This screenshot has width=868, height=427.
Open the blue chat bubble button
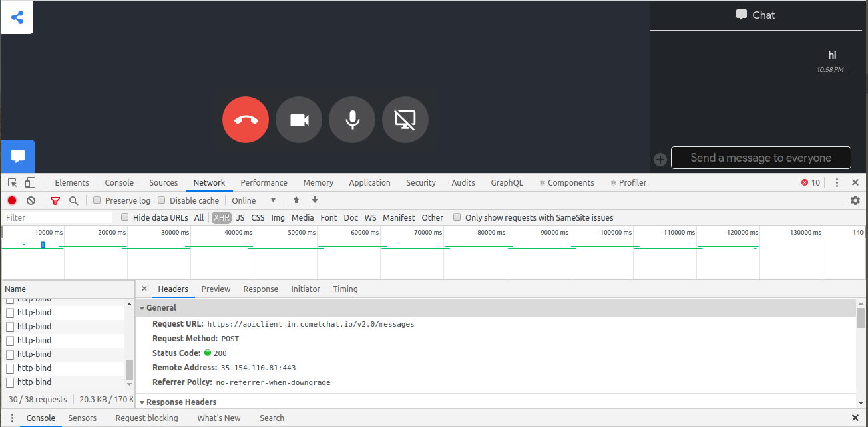pos(18,156)
